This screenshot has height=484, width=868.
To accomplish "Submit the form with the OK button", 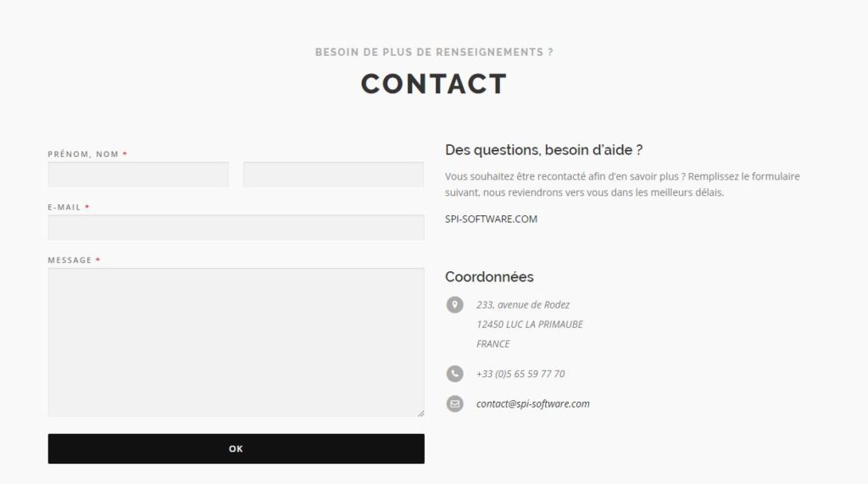I will (x=236, y=448).
